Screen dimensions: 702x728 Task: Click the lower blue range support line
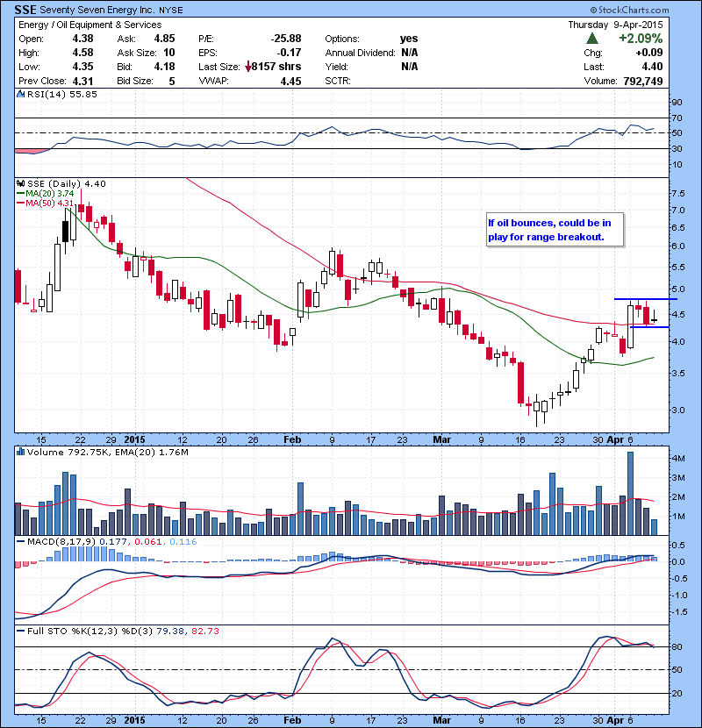click(x=649, y=327)
